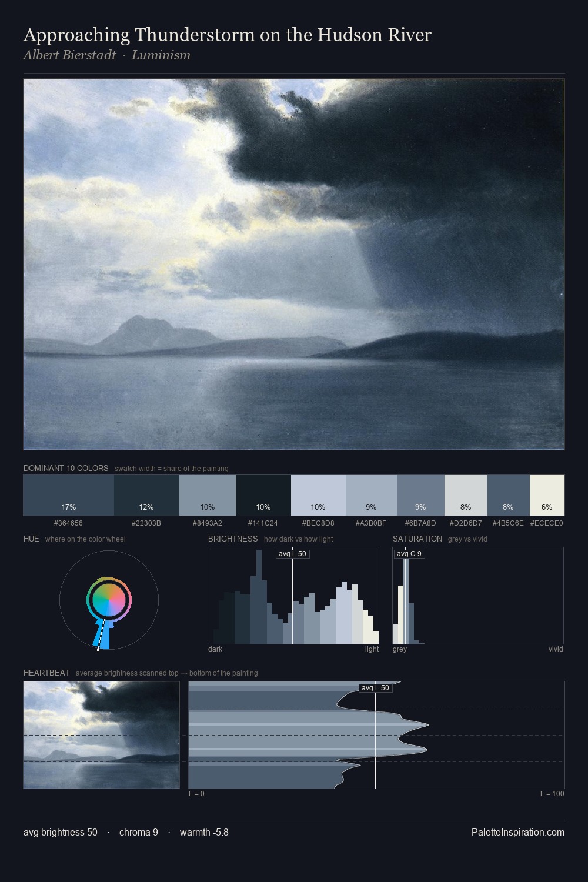The image size is (588, 882).
Task: Click the Albert Bierstadt artist name
Action: (x=69, y=55)
